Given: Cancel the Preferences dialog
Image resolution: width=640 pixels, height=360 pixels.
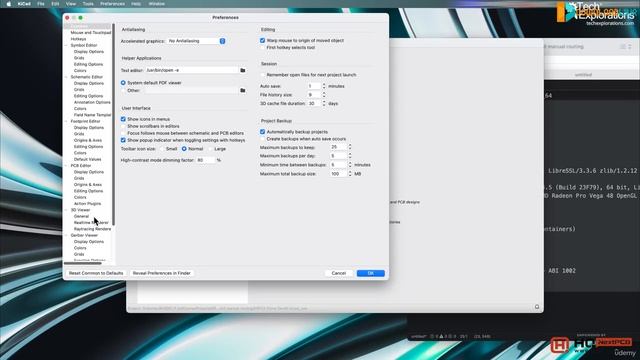Looking at the screenshot, I should (x=339, y=273).
